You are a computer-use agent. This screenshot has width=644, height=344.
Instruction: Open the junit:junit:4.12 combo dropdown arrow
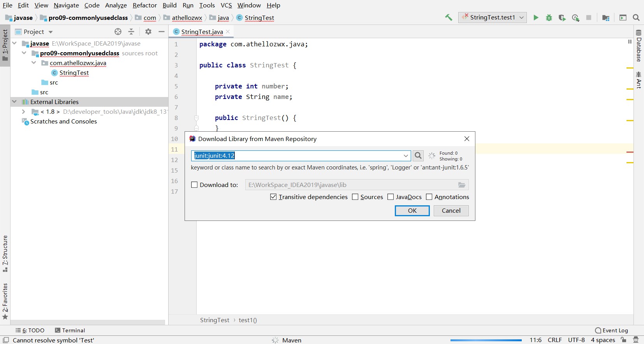(x=406, y=156)
